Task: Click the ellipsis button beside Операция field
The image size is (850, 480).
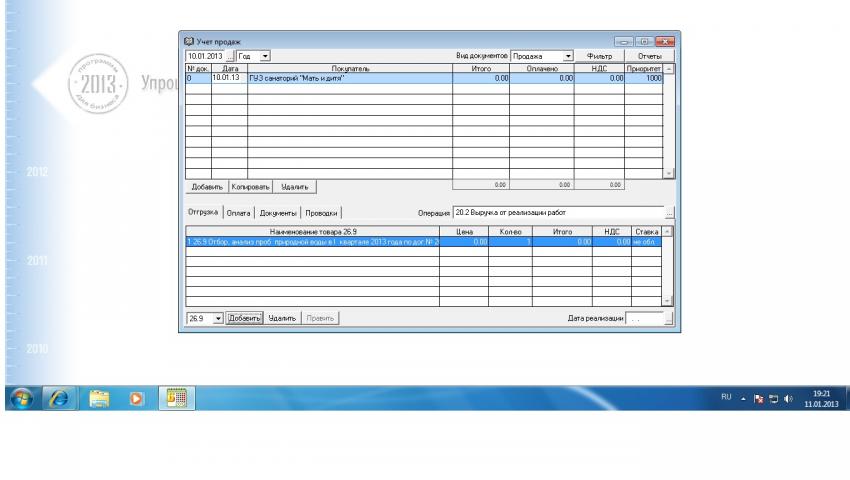Action: 669,212
